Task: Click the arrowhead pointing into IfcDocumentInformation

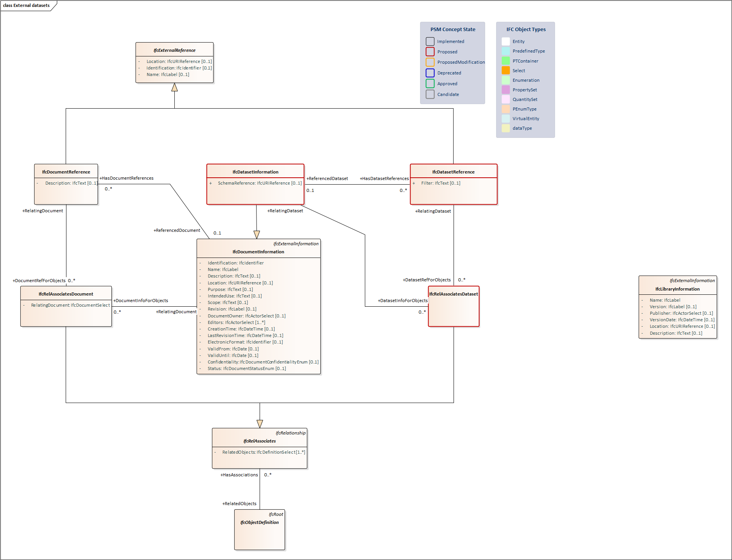Action: pyautogui.click(x=256, y=233)
